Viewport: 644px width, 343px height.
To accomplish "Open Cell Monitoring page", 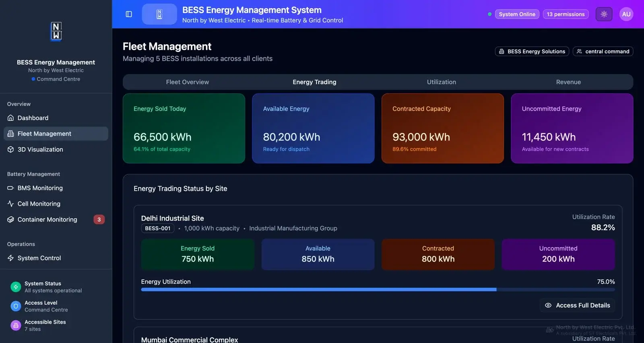I will click(56, 204).
